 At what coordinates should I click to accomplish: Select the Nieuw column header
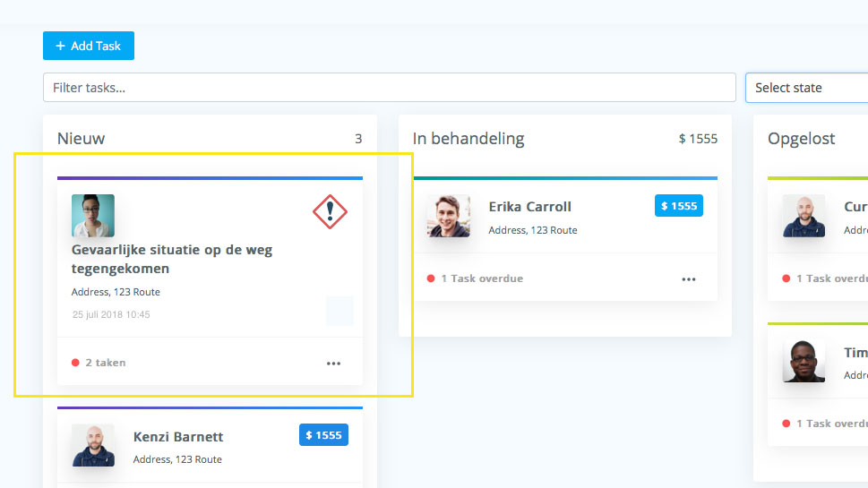(81, 139)
